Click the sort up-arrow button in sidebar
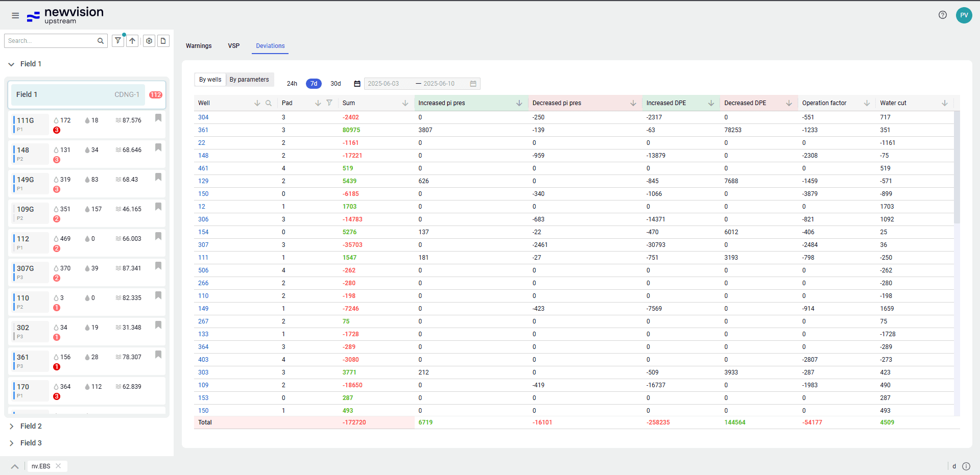The image size is (980, 475). [132, 40]
